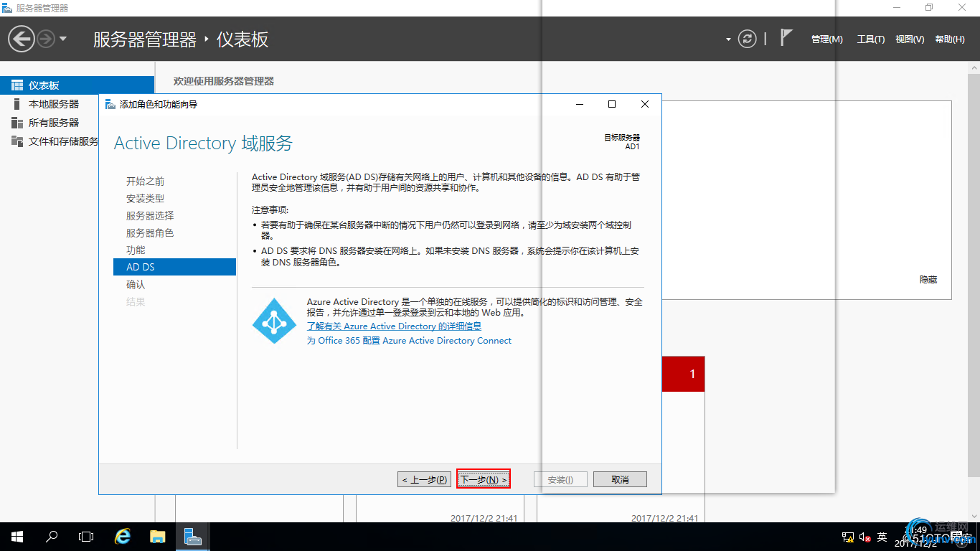Open the 管理(M) menu
This screenshot has height=551, width=980.
(x=827, y=39)
